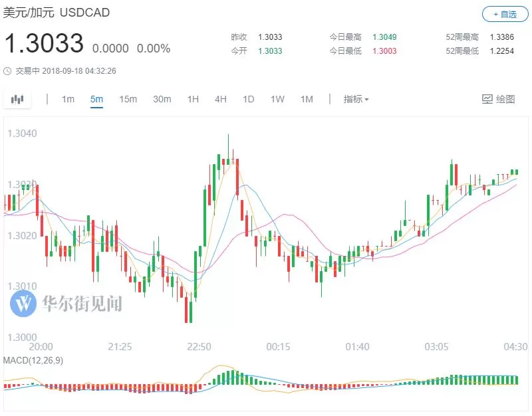Viewport: 532px width, 416px height.
Task: Switch to the 1W weekly chart
Action: 277,99
